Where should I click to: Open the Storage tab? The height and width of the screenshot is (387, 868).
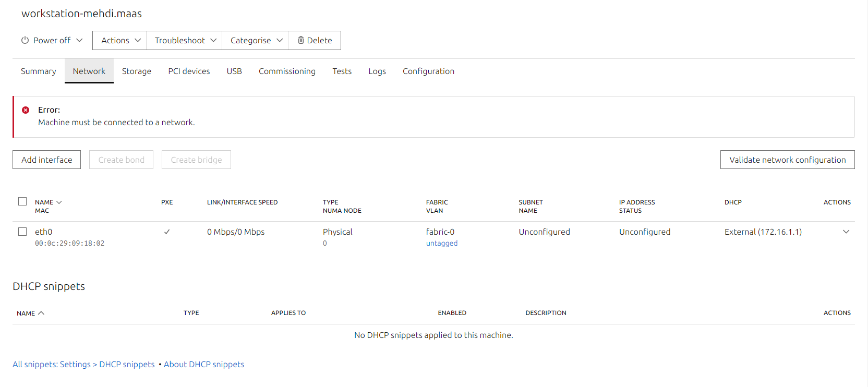click(137, 71)
